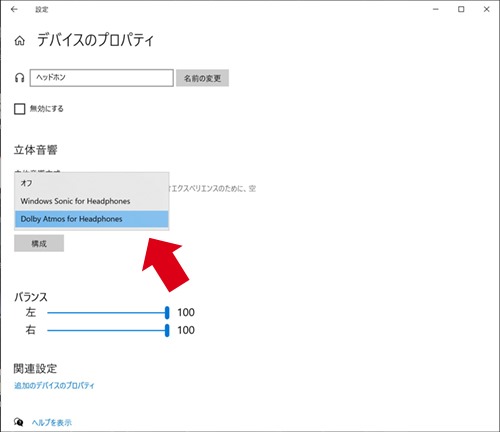Open the ヘルプを表示 link
The width and height of the screenshot is (500, 432).
coord(52,422)
